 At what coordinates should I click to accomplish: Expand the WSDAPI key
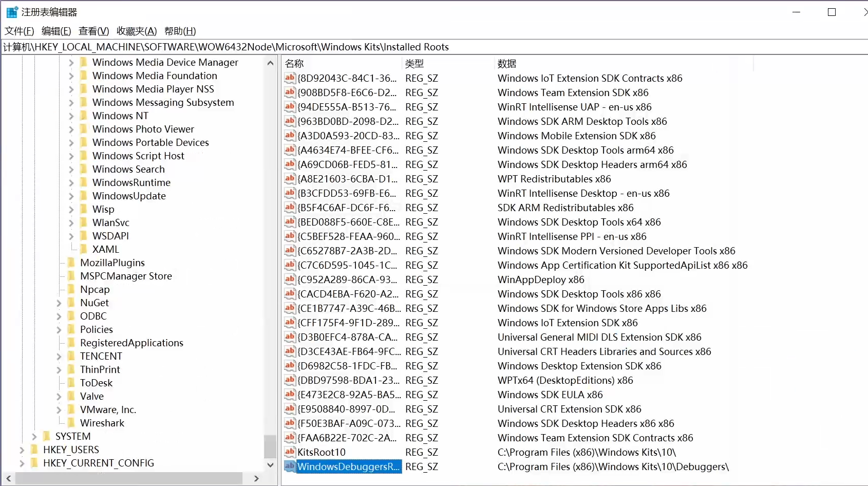(71, 236)
